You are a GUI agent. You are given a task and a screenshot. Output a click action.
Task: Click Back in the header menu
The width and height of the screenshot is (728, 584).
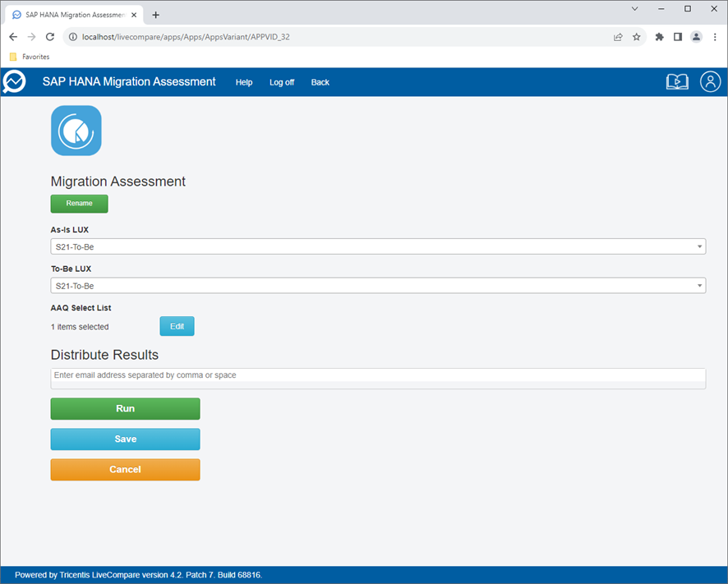coord(320,82)
